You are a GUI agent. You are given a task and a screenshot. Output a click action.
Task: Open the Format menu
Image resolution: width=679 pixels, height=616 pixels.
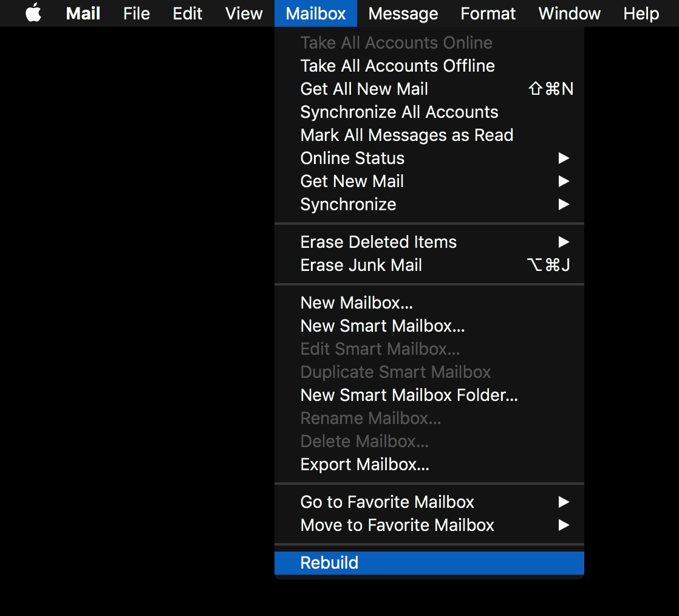[488, 13]
